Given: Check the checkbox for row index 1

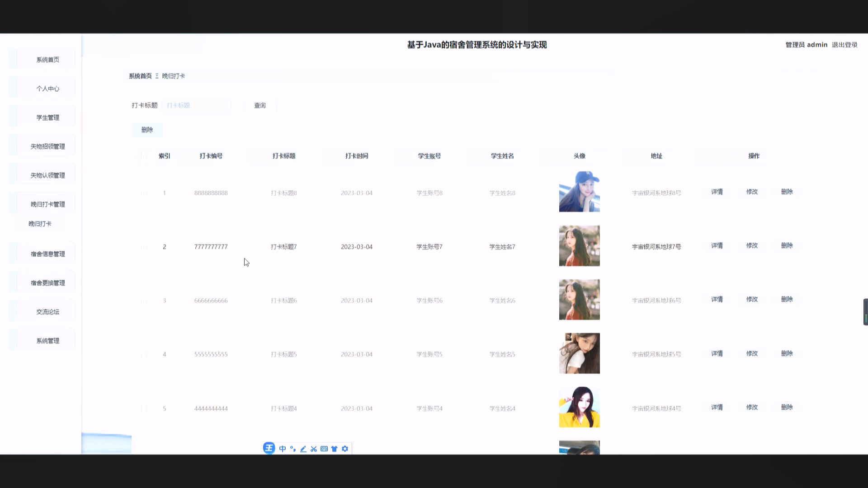Looking at the screenshot, I should 144,193.
